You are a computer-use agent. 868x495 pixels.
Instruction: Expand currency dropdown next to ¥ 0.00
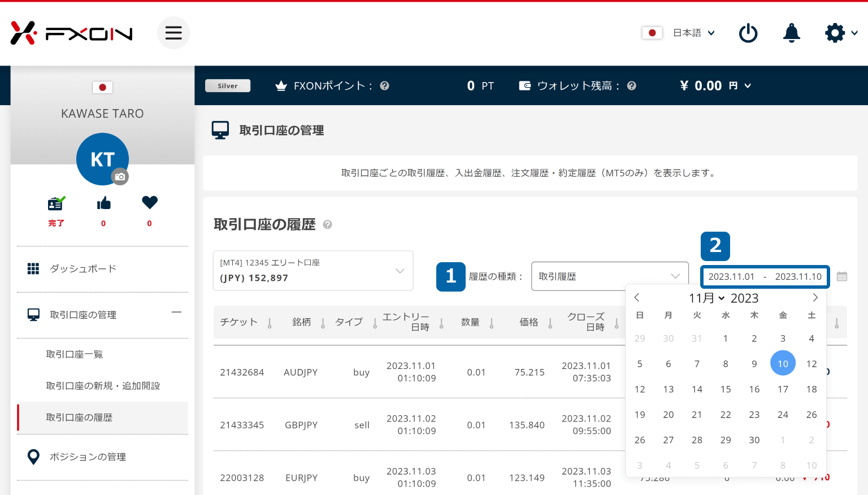pos(748,86)
